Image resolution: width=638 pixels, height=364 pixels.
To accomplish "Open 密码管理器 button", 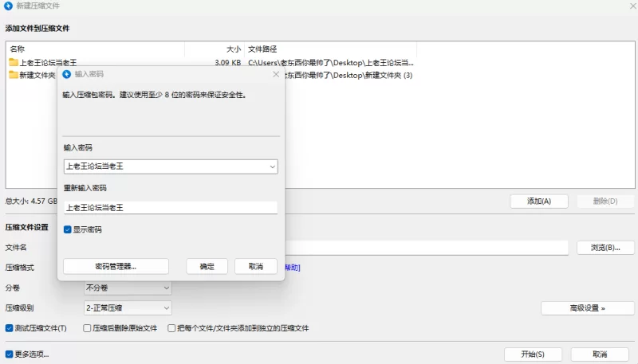I will point(116,267).
